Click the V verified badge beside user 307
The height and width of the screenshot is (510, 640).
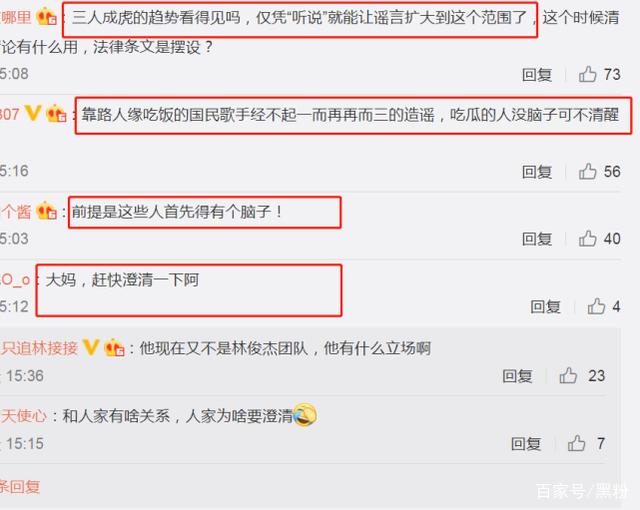point(33,113)
